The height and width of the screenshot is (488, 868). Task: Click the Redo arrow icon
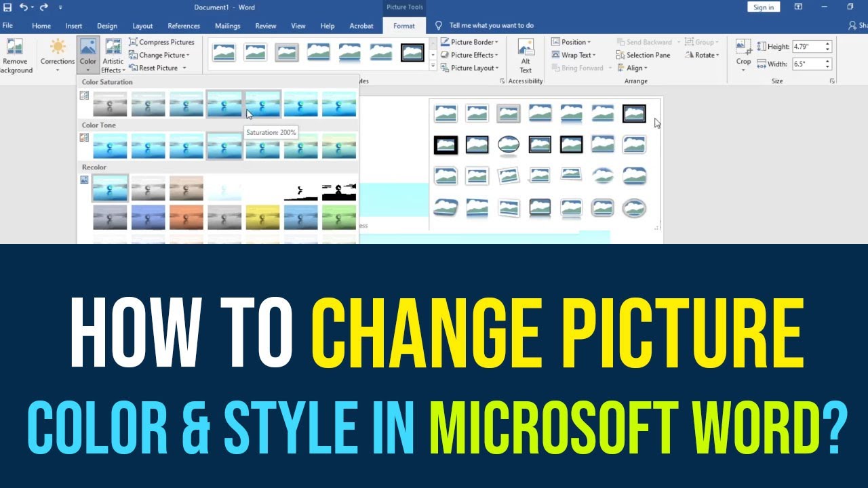tap(45, 7)
